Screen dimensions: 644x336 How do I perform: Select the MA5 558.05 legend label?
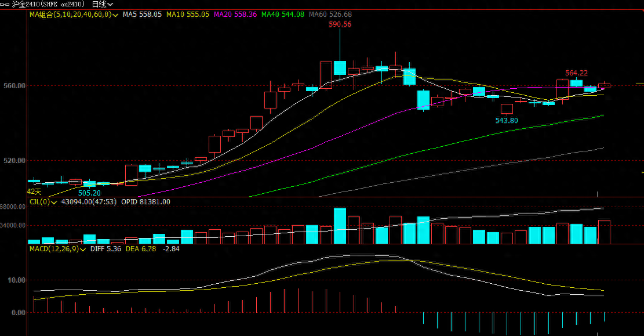(142, 15)
